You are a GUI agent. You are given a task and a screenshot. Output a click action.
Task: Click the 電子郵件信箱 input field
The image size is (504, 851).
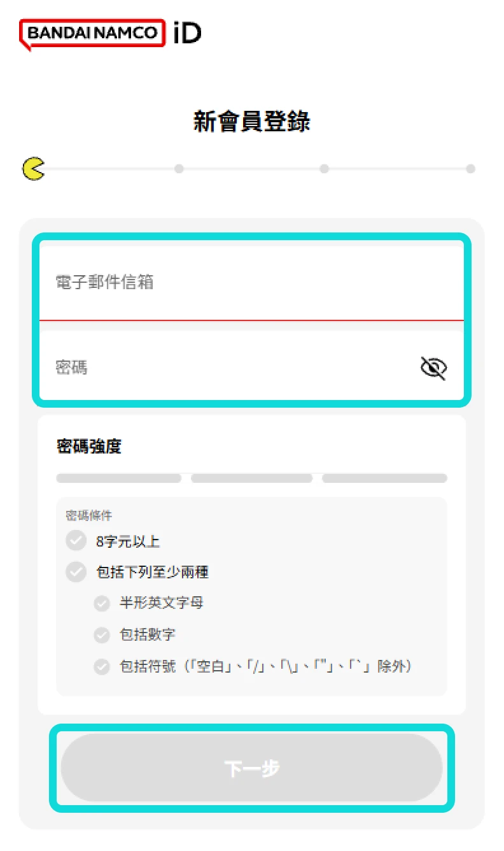click(252, 282)
